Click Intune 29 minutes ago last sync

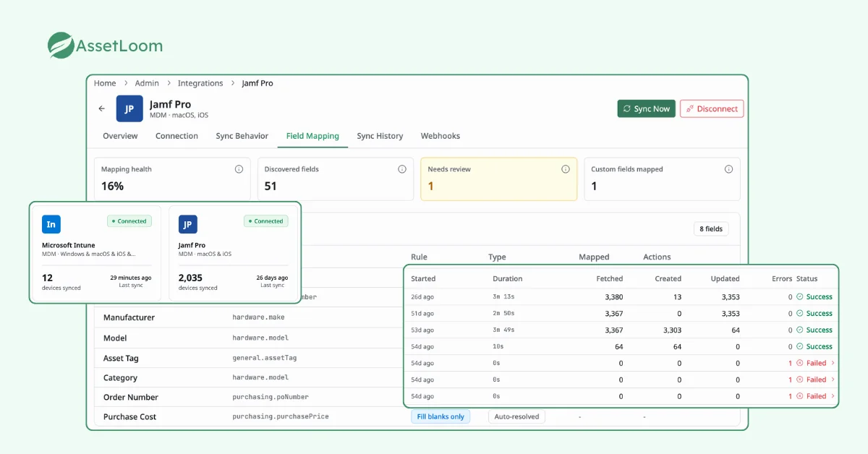point(131,278)
